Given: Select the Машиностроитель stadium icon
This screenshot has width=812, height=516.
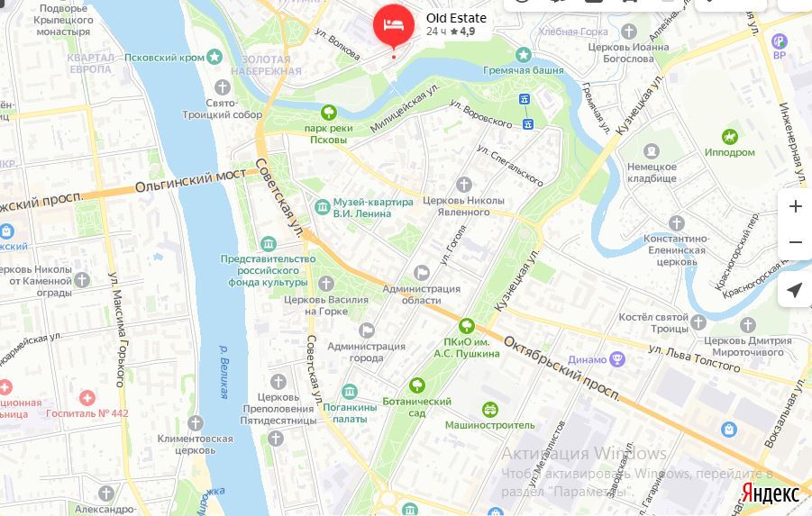Looking at the screenshot, I should pyautogui.click(x=490, y=410).
